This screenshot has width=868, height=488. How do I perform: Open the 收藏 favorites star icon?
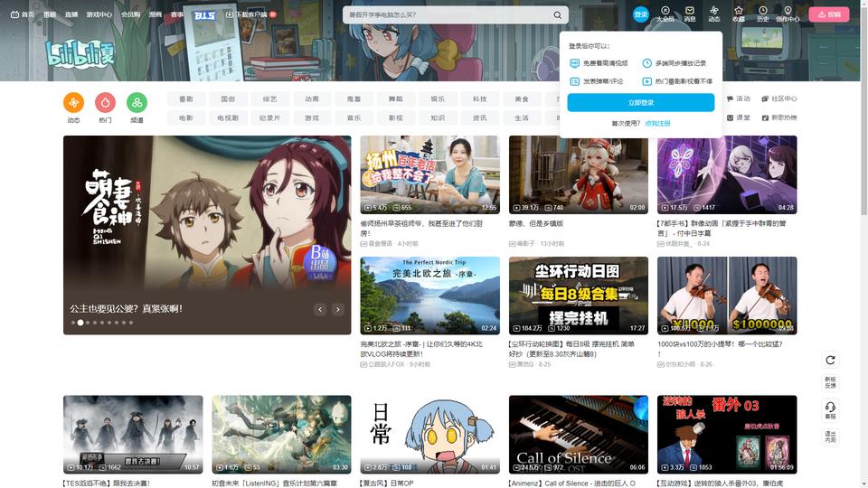point(739,11)
